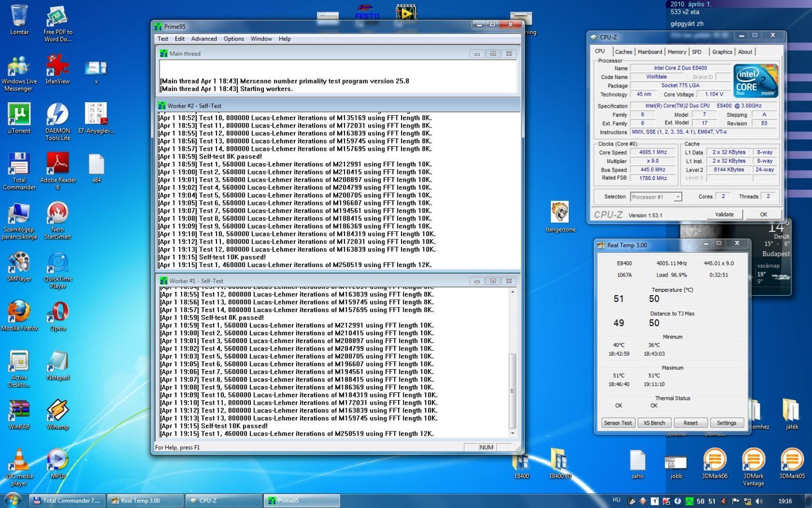Open the Lomtár recycle bin icon
812x508 pixels.
tap(19, 20)
